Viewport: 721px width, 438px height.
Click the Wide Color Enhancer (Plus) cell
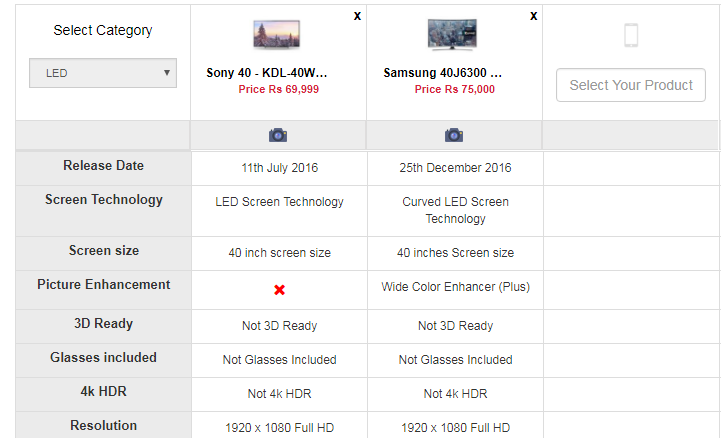[455, 287]
